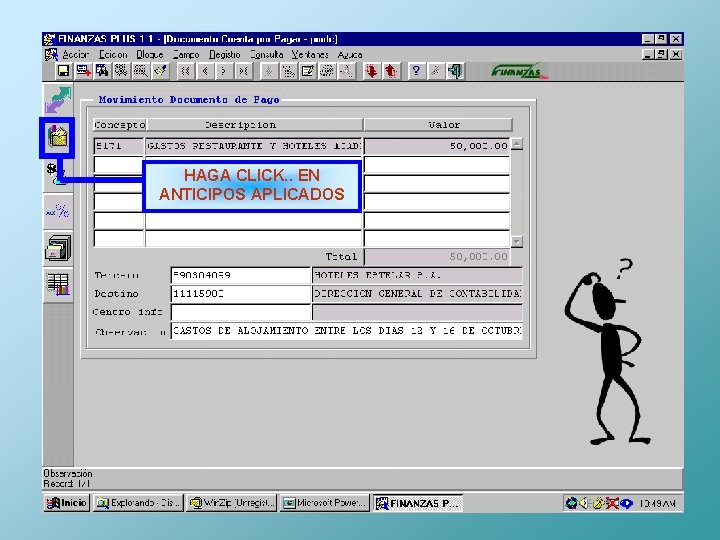The height and width of the screenshot is (540, 720).
Task: Click the Inicio start button
Action: coord(67,503)
